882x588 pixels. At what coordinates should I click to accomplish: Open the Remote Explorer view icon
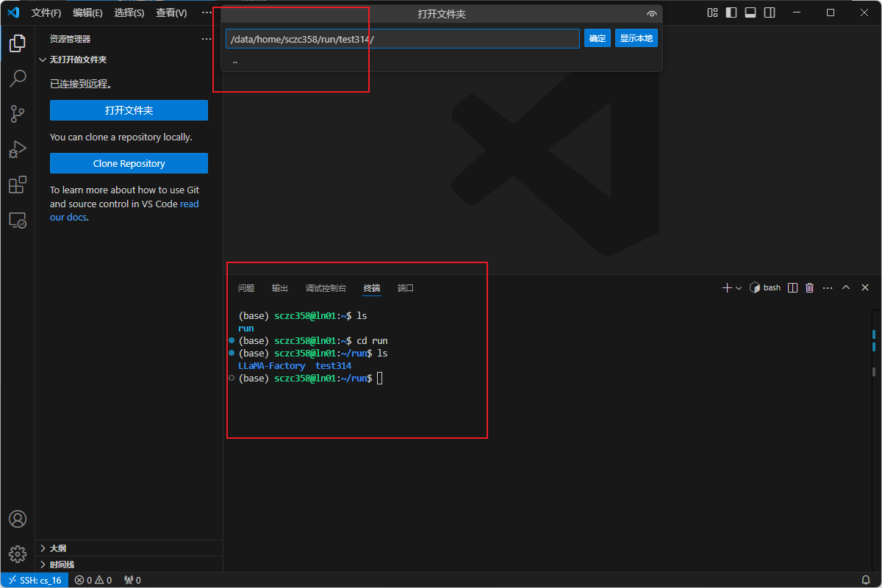point(18,220)
